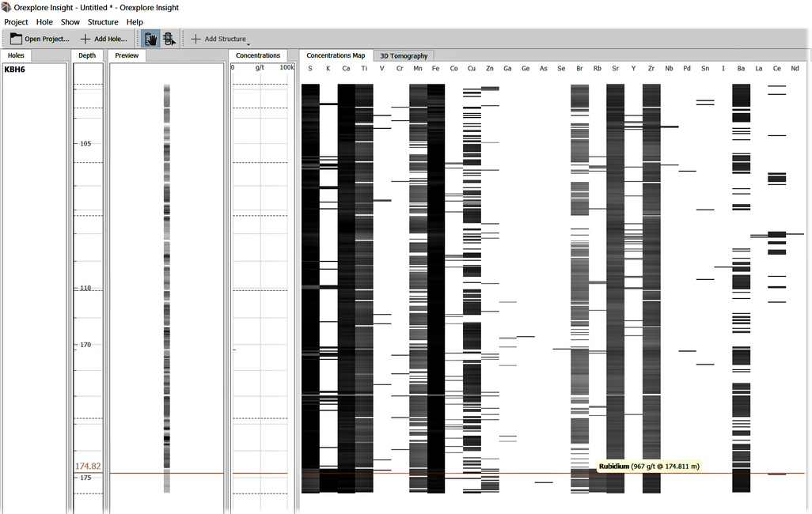This screenshot has width=812, height=514.
Task: Click the Co element column header
Action: click(x=453, y=68)
